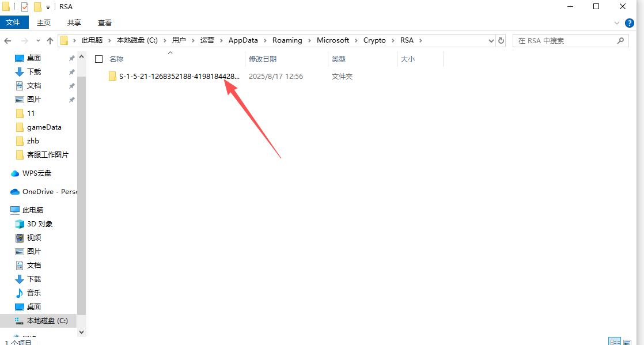Click the up arrow to go to parent folder
Screen dimensions: 644x345
pyautogui.click(x=50, y=40)
